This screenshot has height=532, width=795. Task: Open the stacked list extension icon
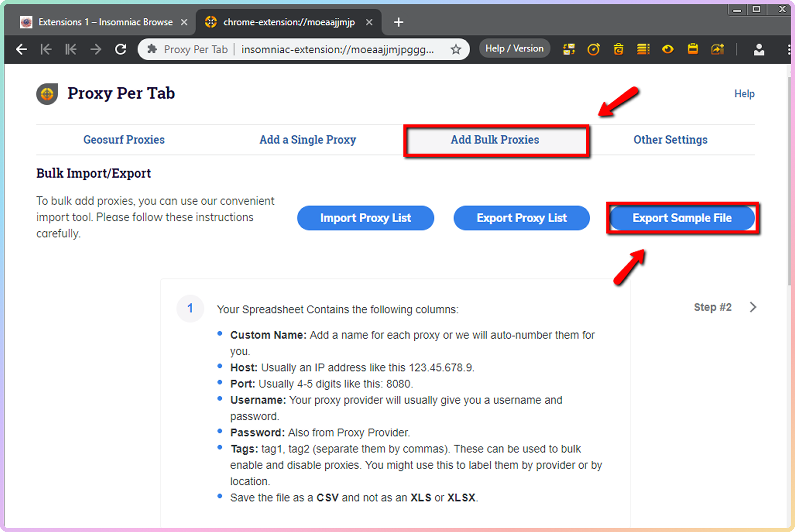point(643,49)
